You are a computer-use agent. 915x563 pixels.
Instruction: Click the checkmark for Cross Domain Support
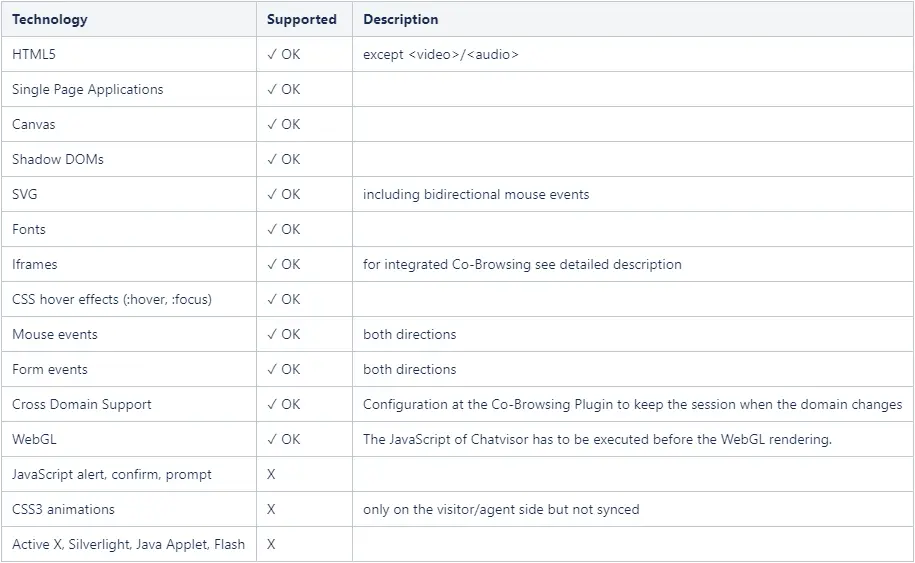click(x=284, y=404)
